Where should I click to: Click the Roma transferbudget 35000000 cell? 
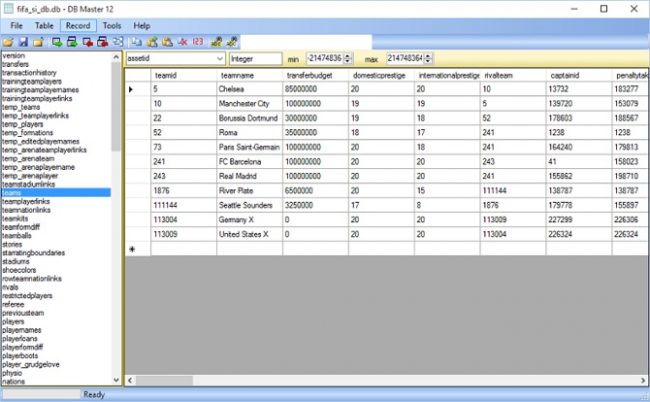[x=315, y=133]
